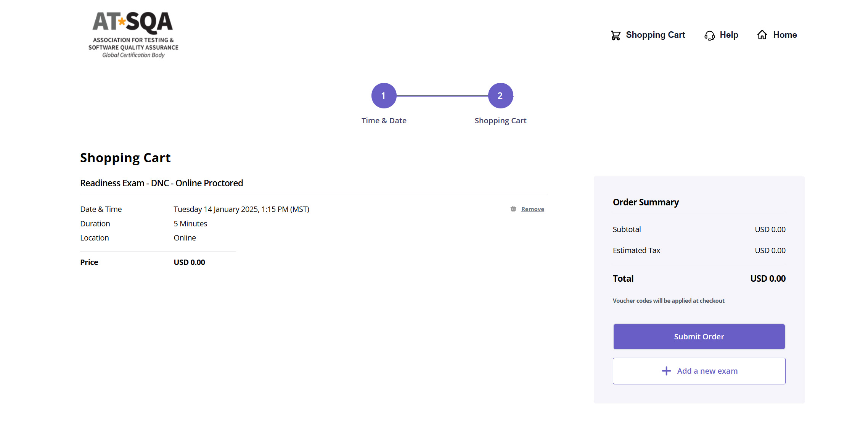The image size is (868, 426).
Task: Click the Shopping Cart page heading
Action: pos(125,158)
